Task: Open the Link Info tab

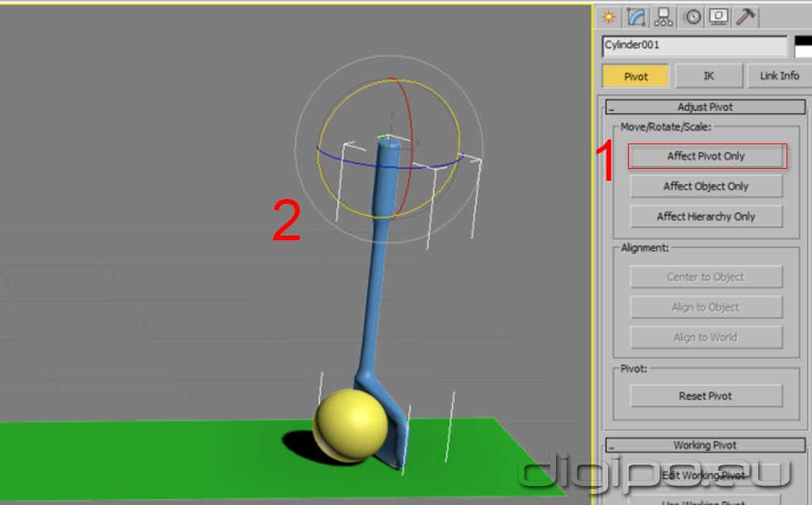Action: click(x=779, y=76)
